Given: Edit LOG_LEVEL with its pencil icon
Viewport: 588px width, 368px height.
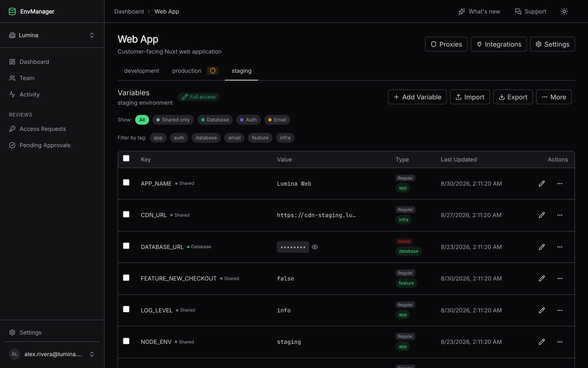Looking at the screenshot, I should pos(542,310).
